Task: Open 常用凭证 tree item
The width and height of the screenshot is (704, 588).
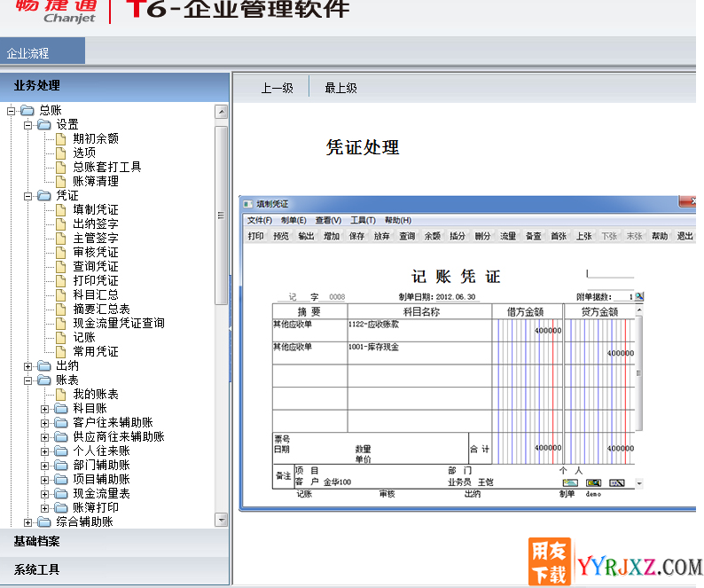Action: click(96, 352)
